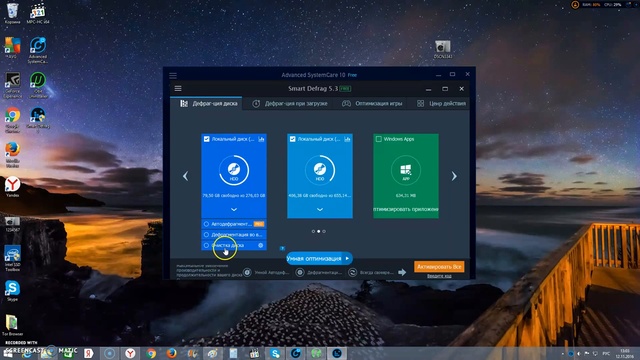Open Корзина desktop icon
Screen dimensions: 640x360
13,13
